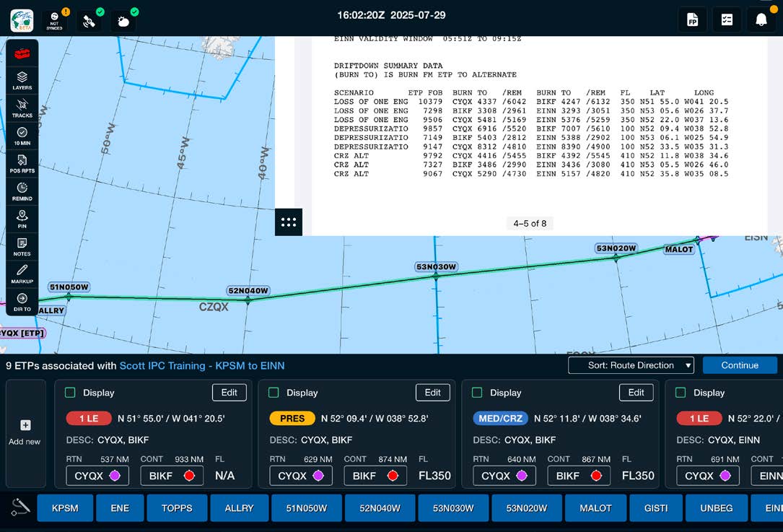Select the DIR TO tool
Screen dimensions: 783x532
[22, 302]
